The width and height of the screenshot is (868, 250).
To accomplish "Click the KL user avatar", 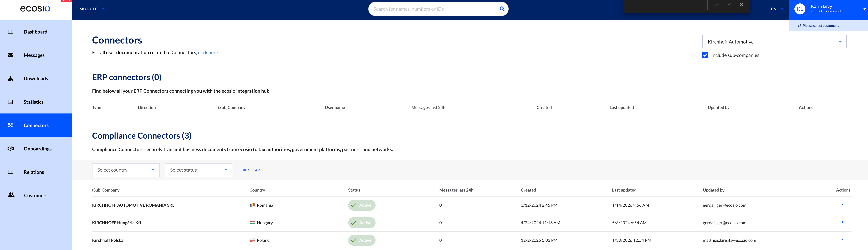I will click(x=800, y=9).
